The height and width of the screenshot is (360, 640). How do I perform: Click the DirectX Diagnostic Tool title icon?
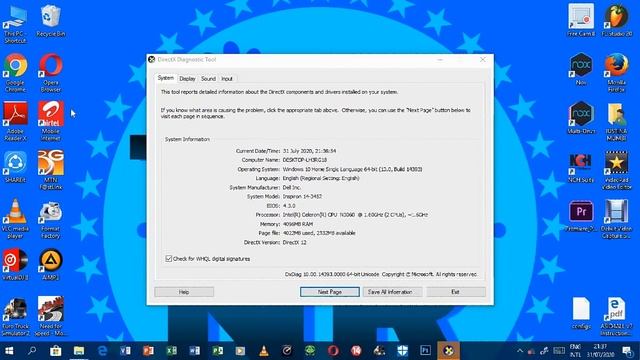tap(152, 60)
